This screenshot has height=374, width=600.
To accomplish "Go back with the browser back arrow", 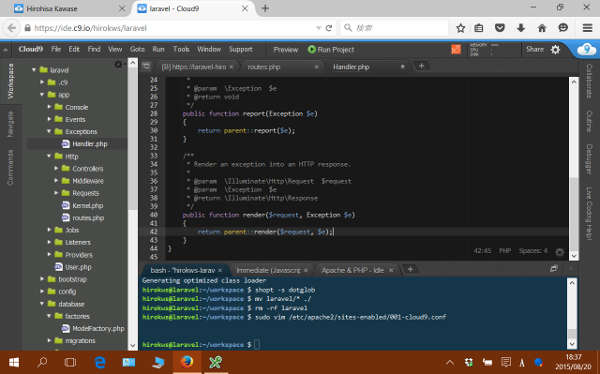I will [12, 28].
